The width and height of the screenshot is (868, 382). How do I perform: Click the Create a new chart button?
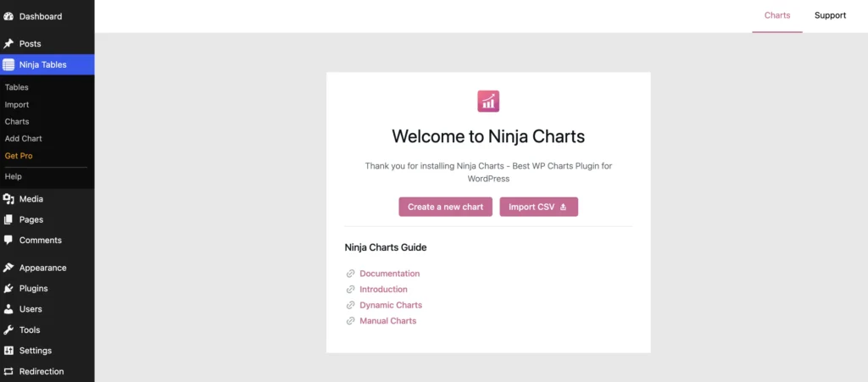pyautogui.click(x=446, y=207)
